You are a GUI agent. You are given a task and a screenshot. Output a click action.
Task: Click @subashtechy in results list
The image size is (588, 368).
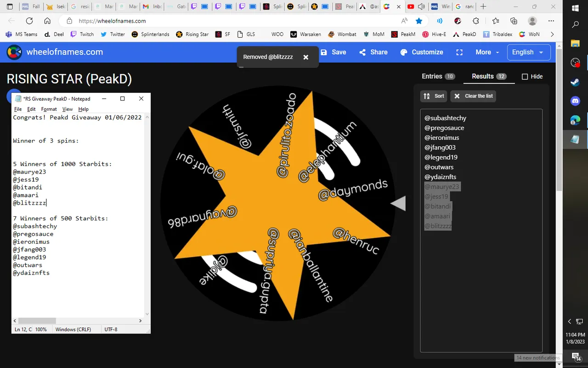click(445, 118)
